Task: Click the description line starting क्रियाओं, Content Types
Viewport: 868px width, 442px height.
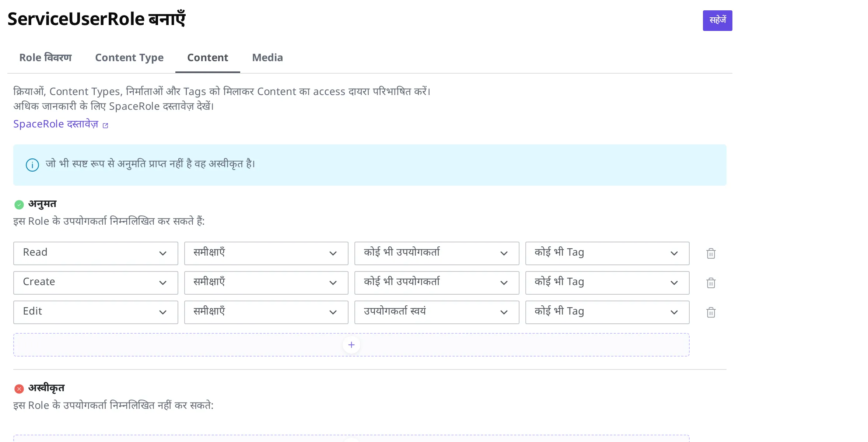Action: click(222, 91)
